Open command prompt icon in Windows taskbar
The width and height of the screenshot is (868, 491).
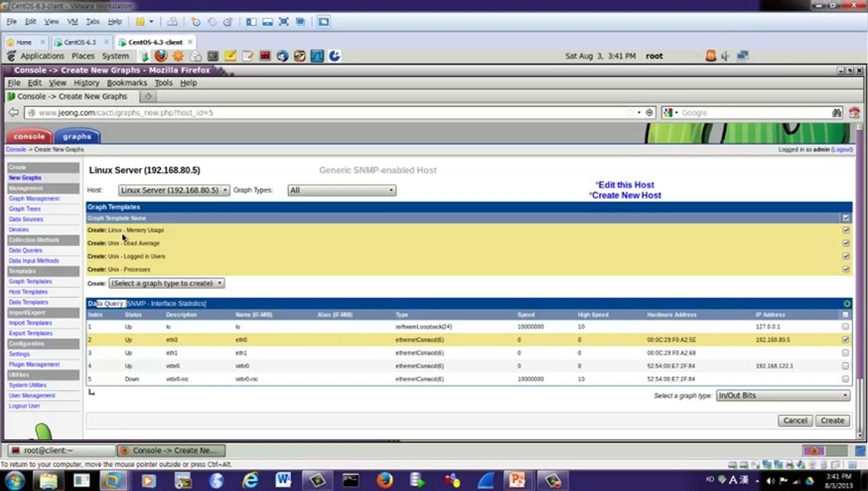click(351, 481)
